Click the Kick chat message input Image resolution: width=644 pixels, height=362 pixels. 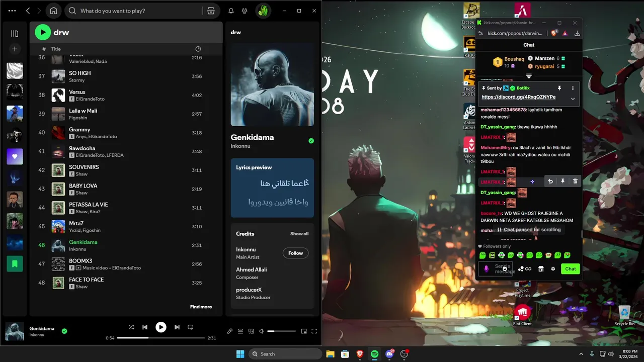(495, 268)
